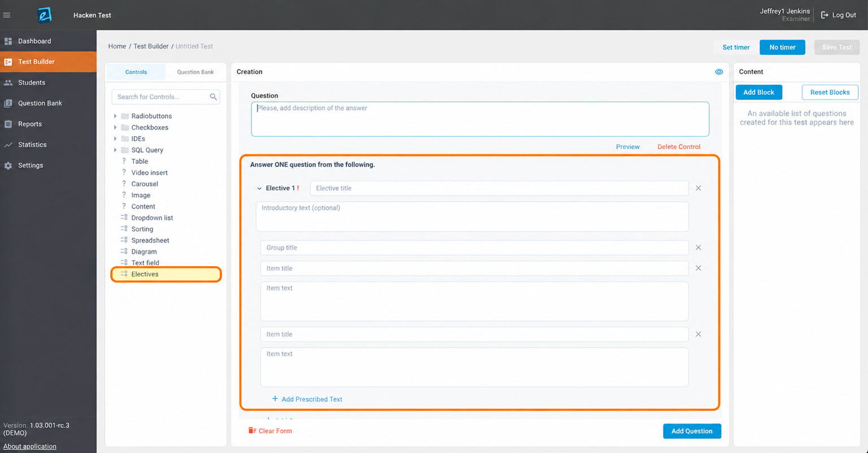Click the Set timer button
The height and width of the screenshot is (453, 868).
[736, 47]
